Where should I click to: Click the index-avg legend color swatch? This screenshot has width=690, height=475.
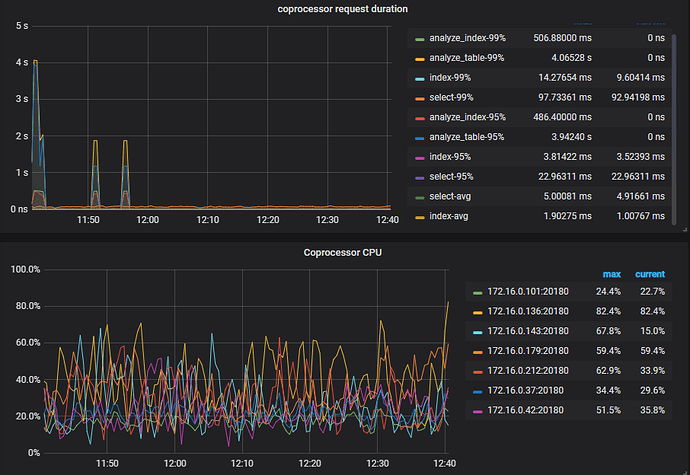click(420, 217)
